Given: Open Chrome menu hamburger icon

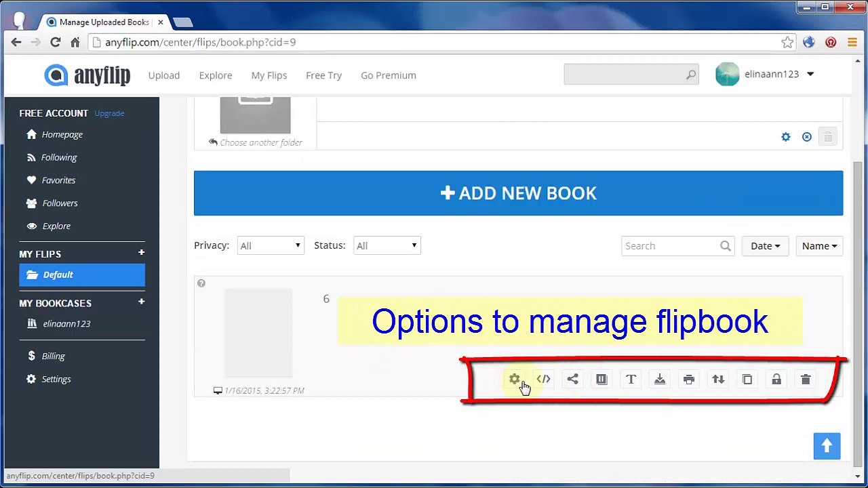Looking at the screenshot, I should [x=852, y=42].
